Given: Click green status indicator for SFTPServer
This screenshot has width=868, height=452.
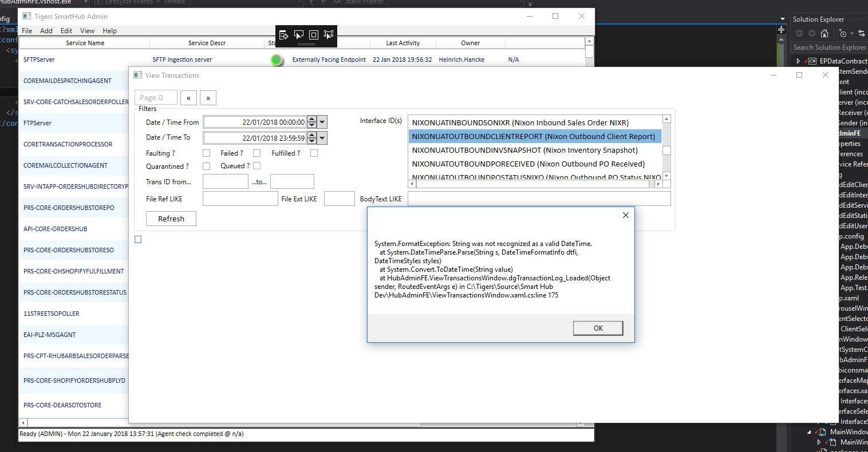Looking at the screenshot, I should click(x=277, y=59).
